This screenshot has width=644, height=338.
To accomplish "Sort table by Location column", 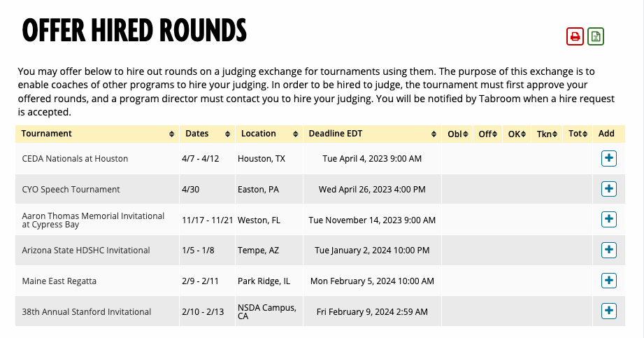I will (x=269, y=134).
